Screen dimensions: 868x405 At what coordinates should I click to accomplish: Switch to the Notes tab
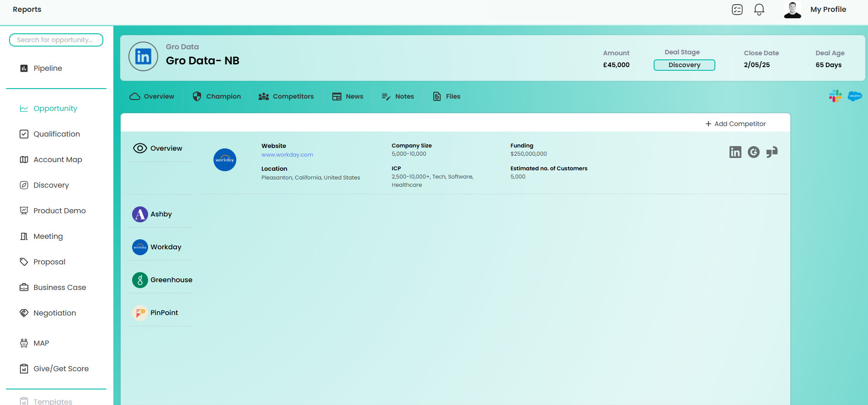[398, 96]
